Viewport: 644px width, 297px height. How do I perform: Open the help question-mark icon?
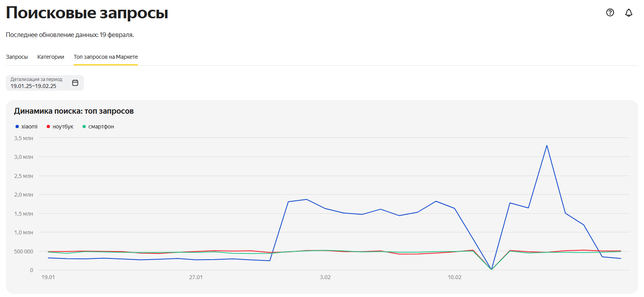[x=610, y=12]
